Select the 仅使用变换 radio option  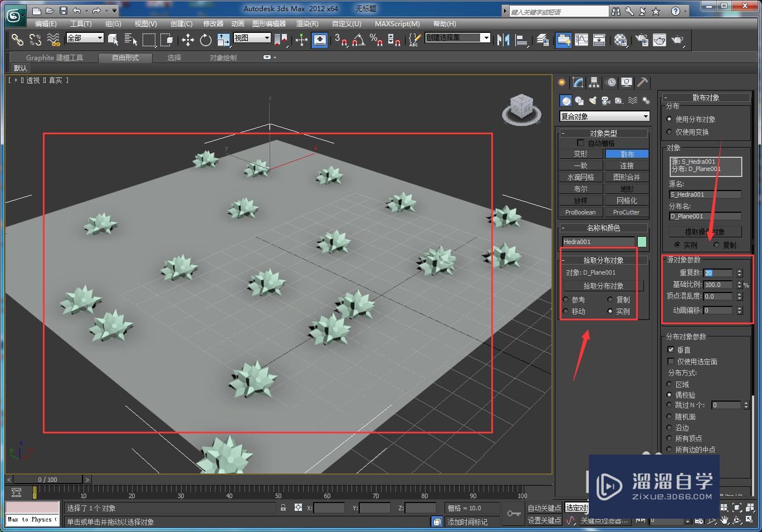click(670, 132)
